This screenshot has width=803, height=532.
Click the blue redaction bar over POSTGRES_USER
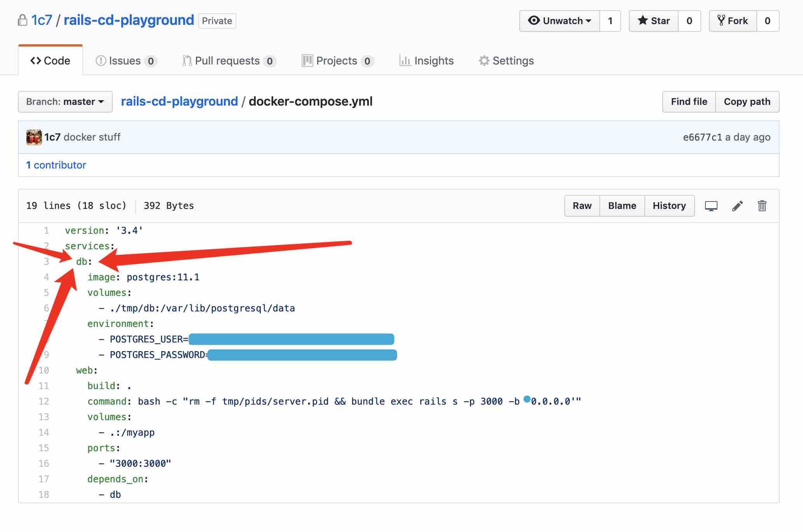click(x=291, y=339)
